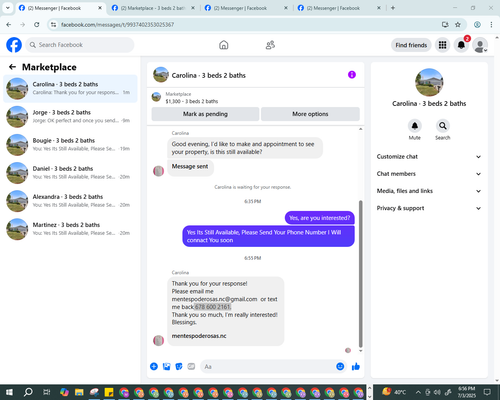Expand the Customize chat section
The image size is (500, 400).
pos(429,157)
